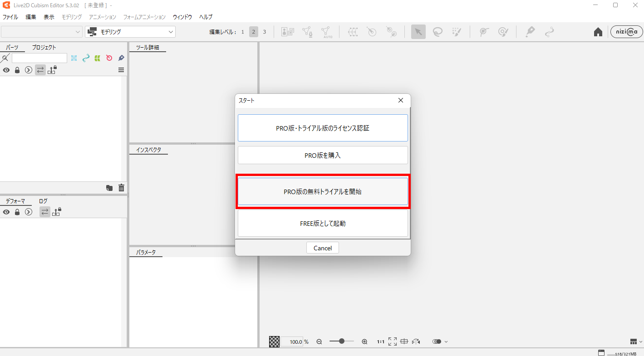The image size is (644, 356).
Task: Switch to the プロジェクト tab
Action: 44,47
